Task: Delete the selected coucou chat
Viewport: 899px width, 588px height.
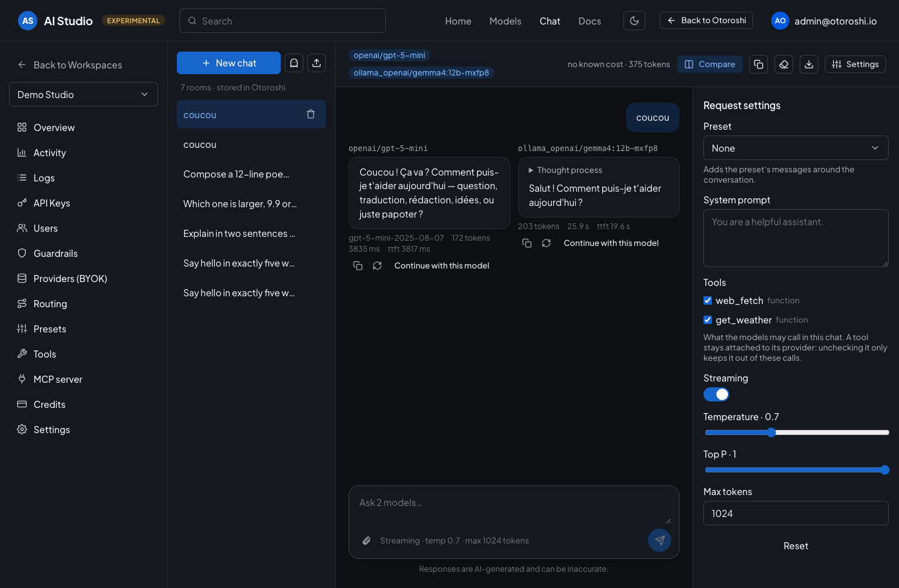Action: (x=310, y=114)
